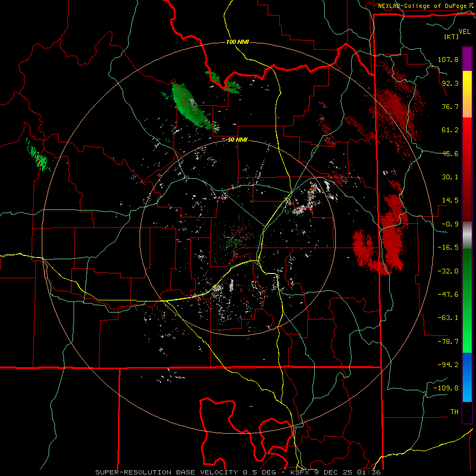Click the -63.1 value on velocity scale
The width and height of the screenshot is (476, 476).
click(x=448, y=318)
